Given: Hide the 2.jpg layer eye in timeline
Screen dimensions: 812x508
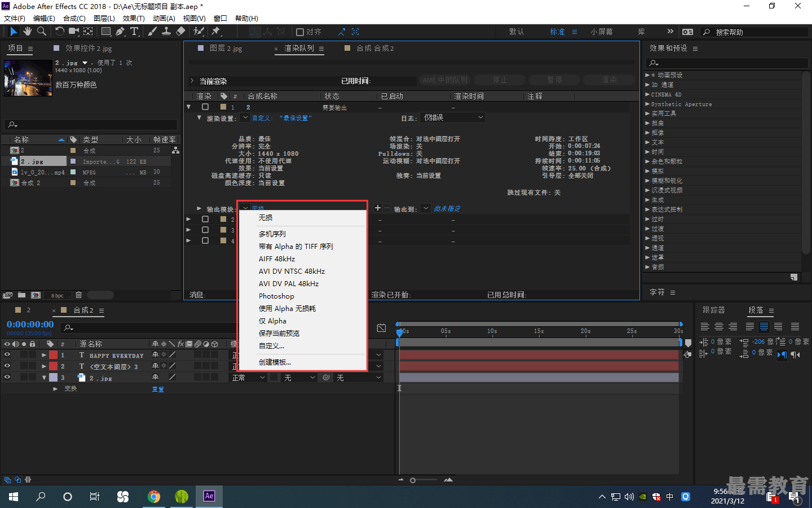Looking at the screenshot, I should coord(7,377).
